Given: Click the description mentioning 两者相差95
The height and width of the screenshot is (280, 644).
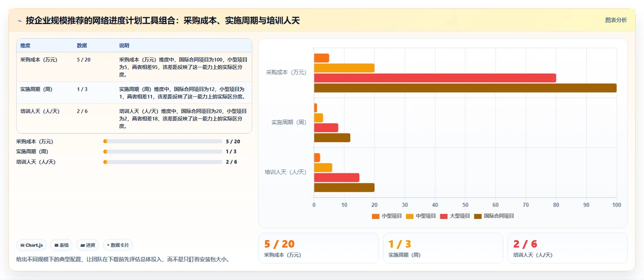Looking at the screenshot, I should [183, 67].
